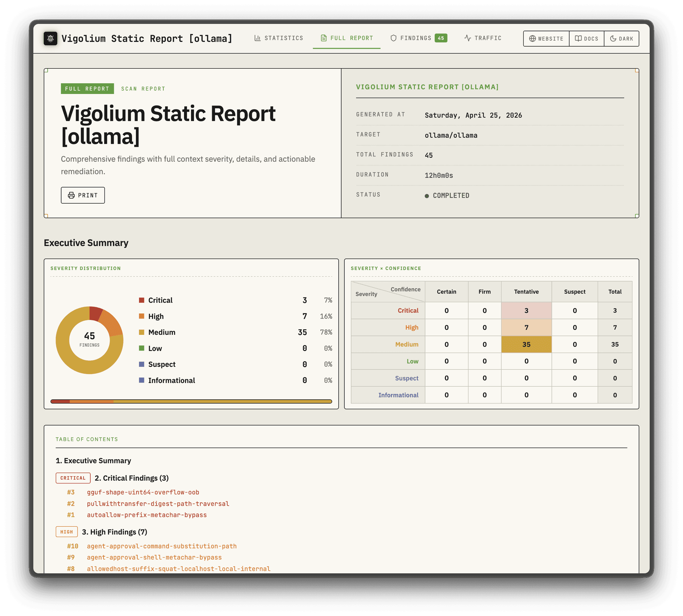Click the 45 findings count badge
This screenshot has height=616, width=683.
[x=441, y=38]
